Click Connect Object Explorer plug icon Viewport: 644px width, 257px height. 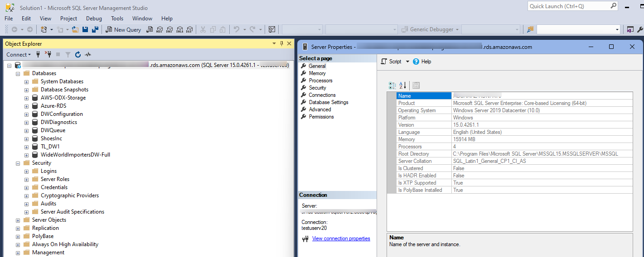pos(38,54)
